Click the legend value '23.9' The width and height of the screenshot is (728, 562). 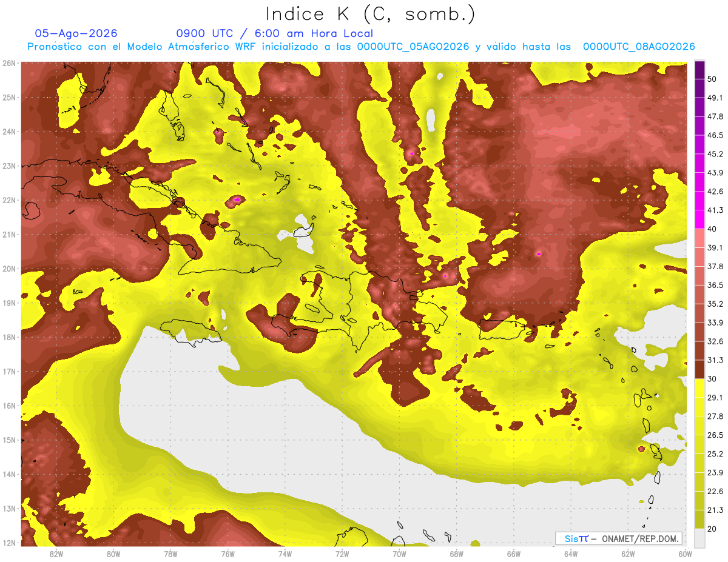click(715, 472)
